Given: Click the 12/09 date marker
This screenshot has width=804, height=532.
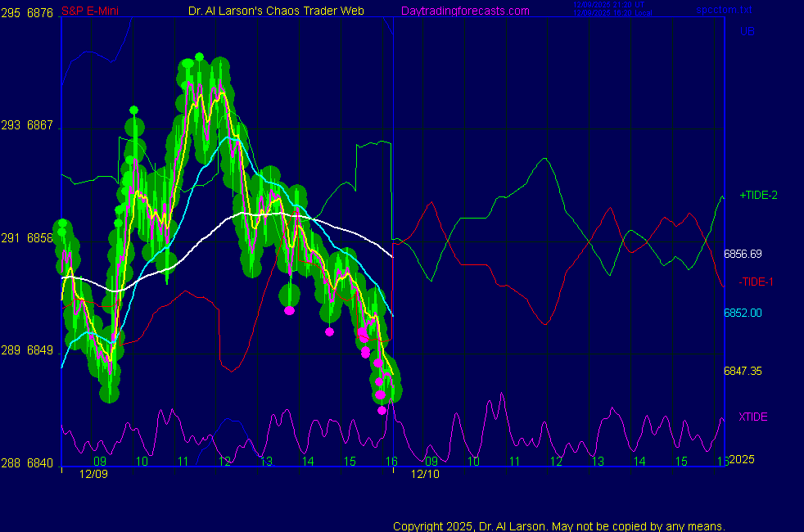Looking at the screenshot, I should (x=93, y=474).
